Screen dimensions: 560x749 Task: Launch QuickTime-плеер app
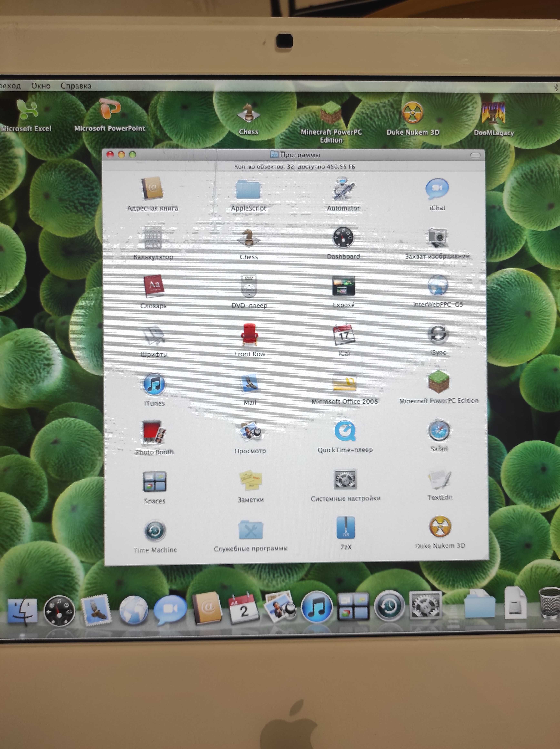click(345, 431)
